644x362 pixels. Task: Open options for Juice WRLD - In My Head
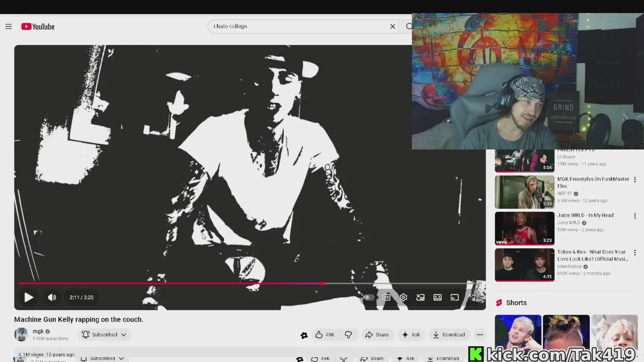[x=635, y=216]
